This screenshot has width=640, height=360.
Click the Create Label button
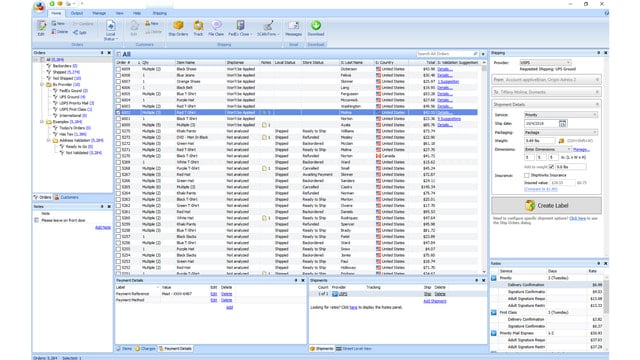tap(546, 206)
